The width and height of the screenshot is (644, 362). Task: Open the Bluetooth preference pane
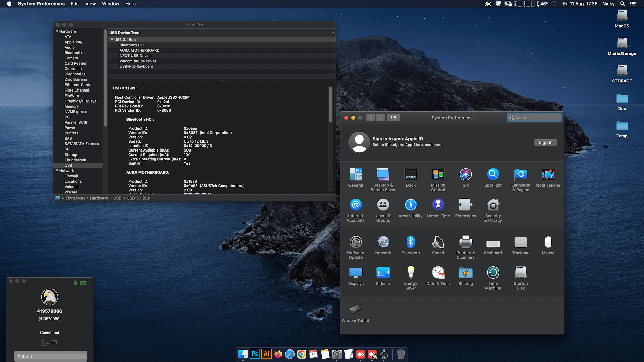click(411, 245)
